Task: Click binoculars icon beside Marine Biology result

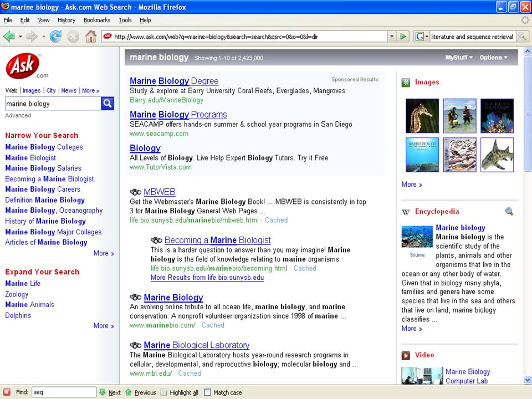Action: click(x=135, y=297)
